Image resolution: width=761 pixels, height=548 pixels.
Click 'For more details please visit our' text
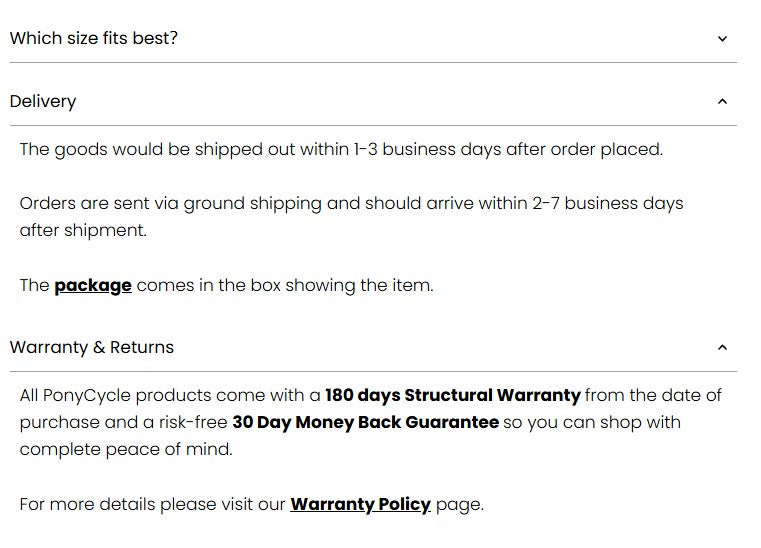pyautogui.click(x=152, y=504)
